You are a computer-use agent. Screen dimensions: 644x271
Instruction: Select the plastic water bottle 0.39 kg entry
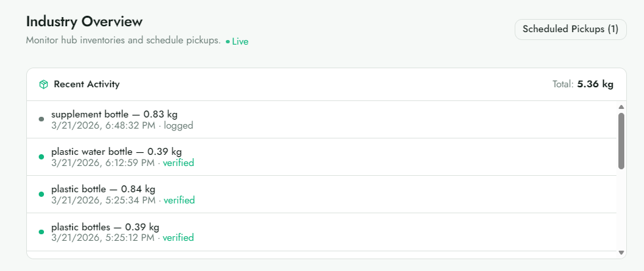322,157
